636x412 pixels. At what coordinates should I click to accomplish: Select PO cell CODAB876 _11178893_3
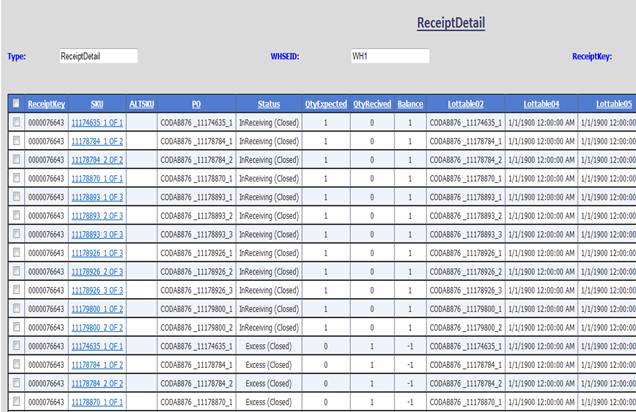coord(196,234)
